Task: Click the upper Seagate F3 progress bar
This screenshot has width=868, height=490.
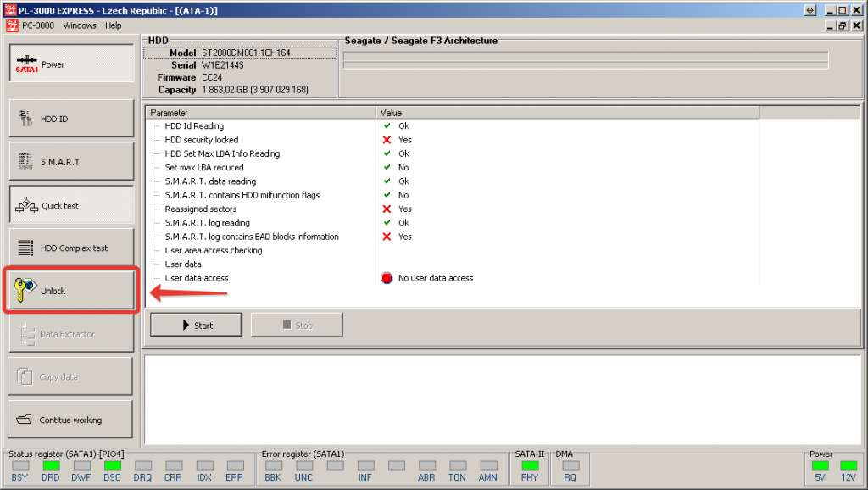Action: point(586,56)
